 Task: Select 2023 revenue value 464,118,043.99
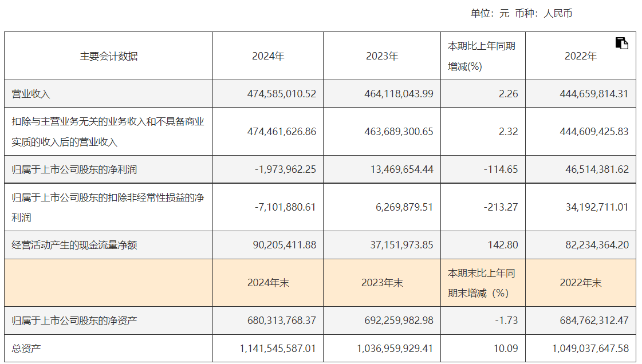[x=399, y=93]
